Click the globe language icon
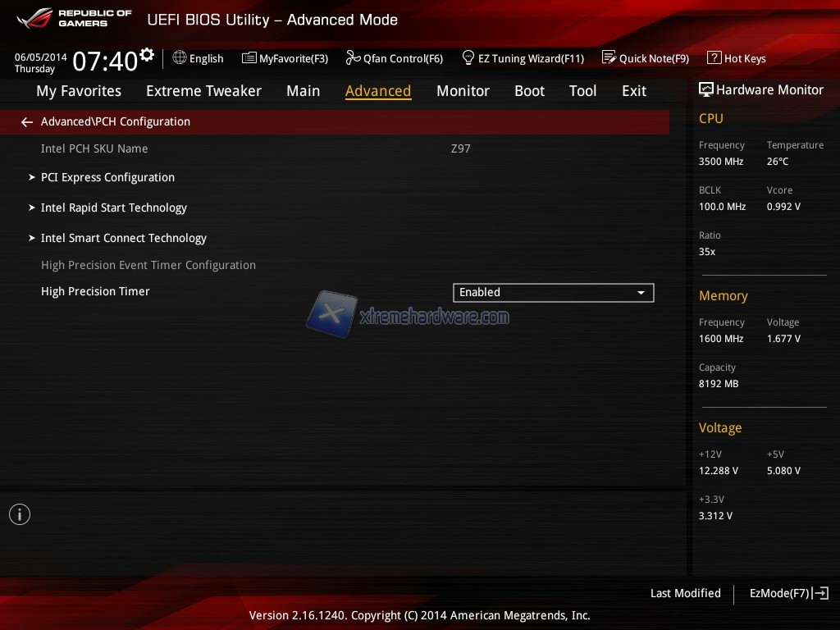This screenshot has width=840, height=630. click(180, 58)
